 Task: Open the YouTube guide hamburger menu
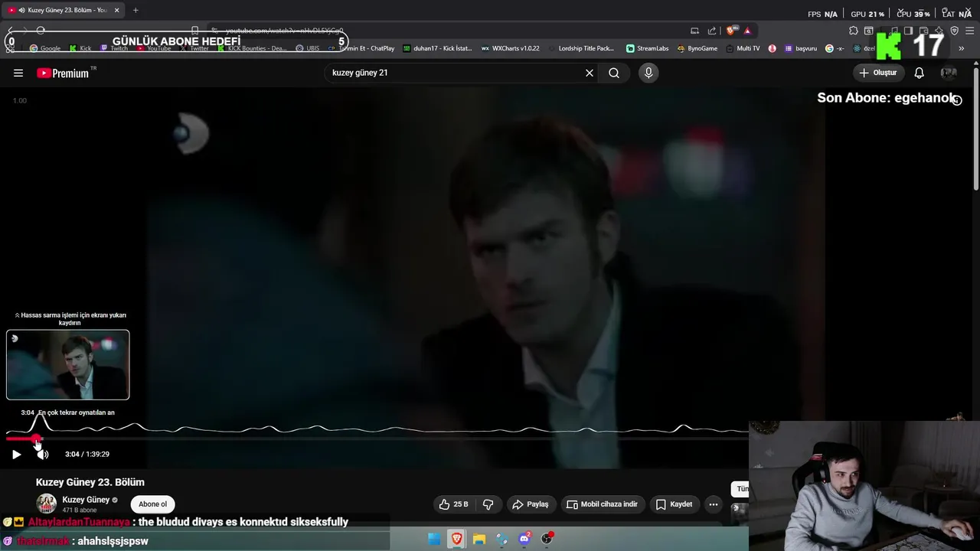(18, 73)
